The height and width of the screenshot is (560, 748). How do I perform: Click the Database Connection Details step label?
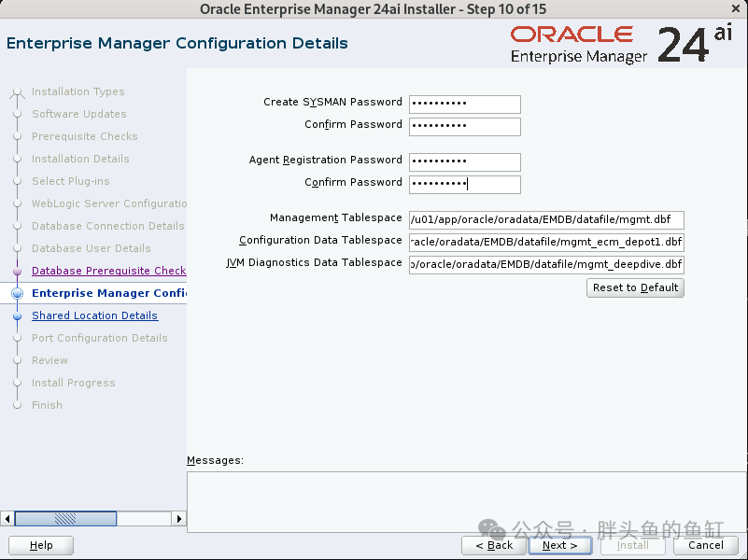pos(107,226)
